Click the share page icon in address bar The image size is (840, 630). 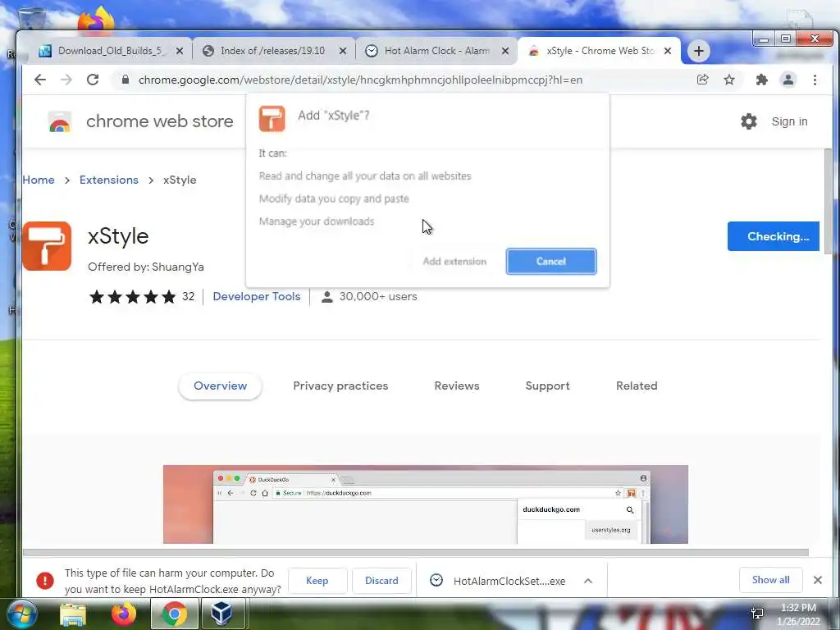tap(702, 80)
